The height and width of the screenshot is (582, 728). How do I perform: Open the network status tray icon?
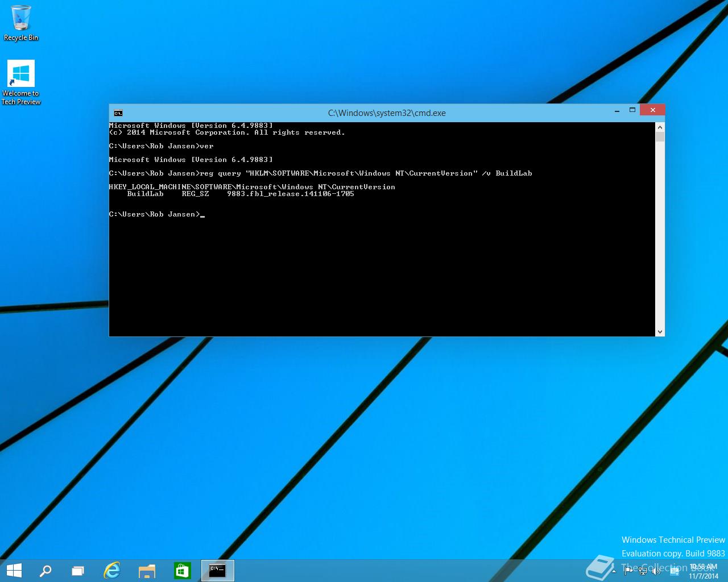(x=642, y=571)
